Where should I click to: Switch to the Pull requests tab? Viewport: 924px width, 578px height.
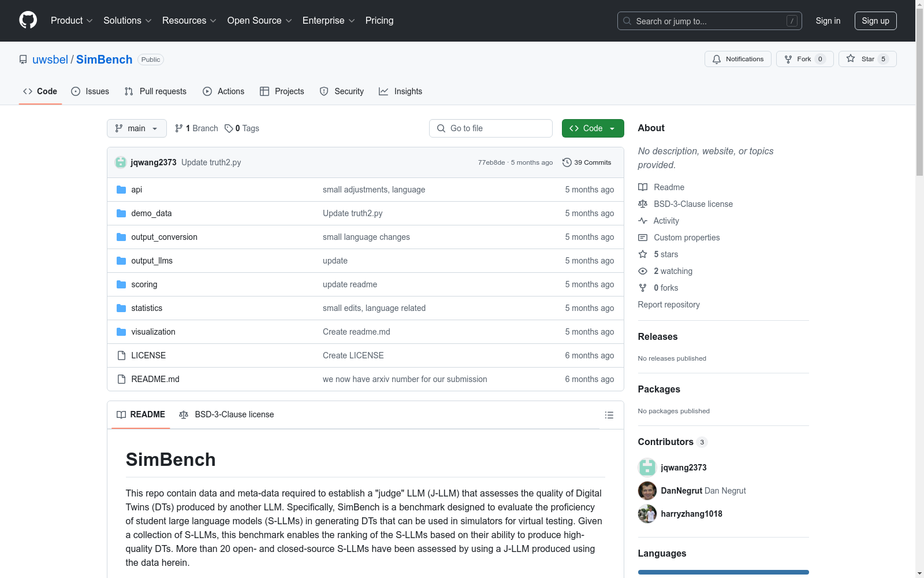tap(155, 91)
